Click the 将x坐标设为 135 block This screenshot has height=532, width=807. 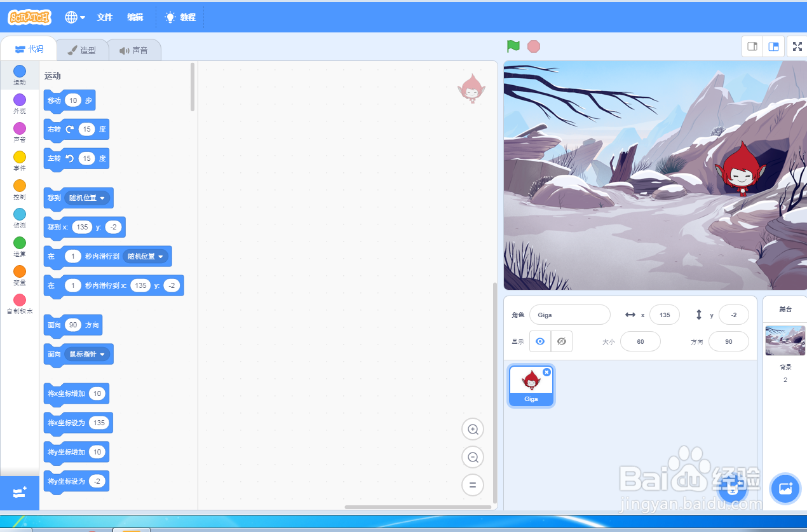(x=78, y=423)
